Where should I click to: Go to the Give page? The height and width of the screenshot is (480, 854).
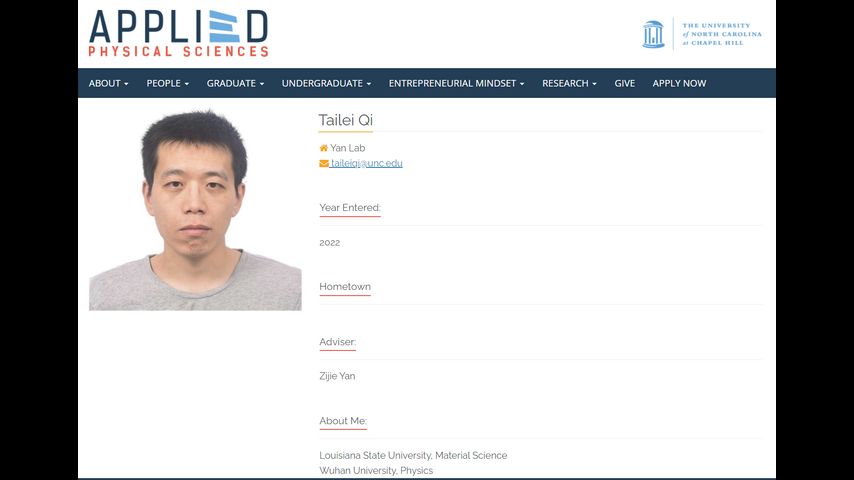(624, 83)
